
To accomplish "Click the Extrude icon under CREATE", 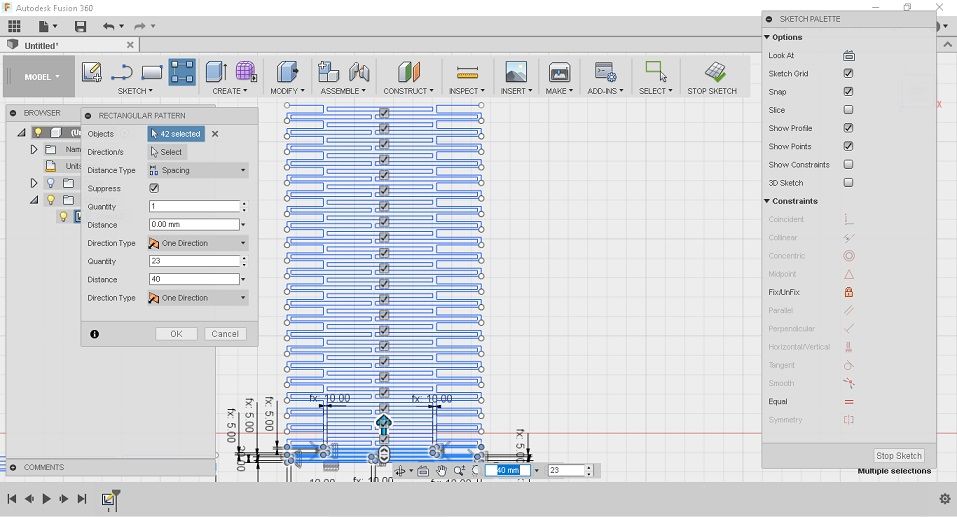I will pos(216,72).
